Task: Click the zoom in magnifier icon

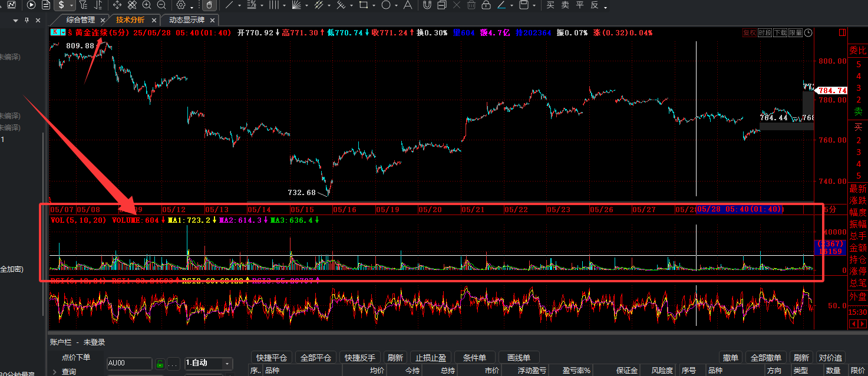Action: [147, 5]
